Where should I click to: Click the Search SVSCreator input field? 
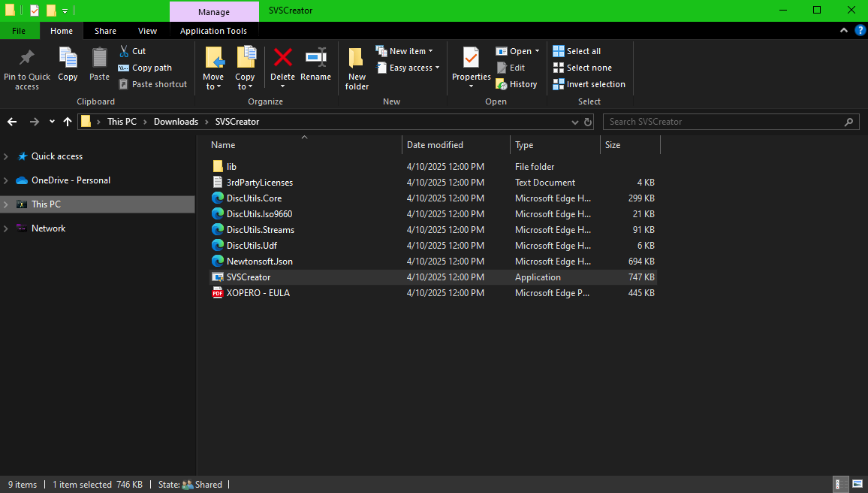725,122
